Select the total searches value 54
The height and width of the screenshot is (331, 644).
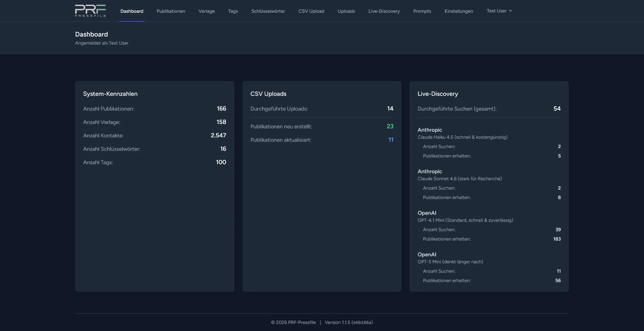pyautogui.click(x=557, y=109)
